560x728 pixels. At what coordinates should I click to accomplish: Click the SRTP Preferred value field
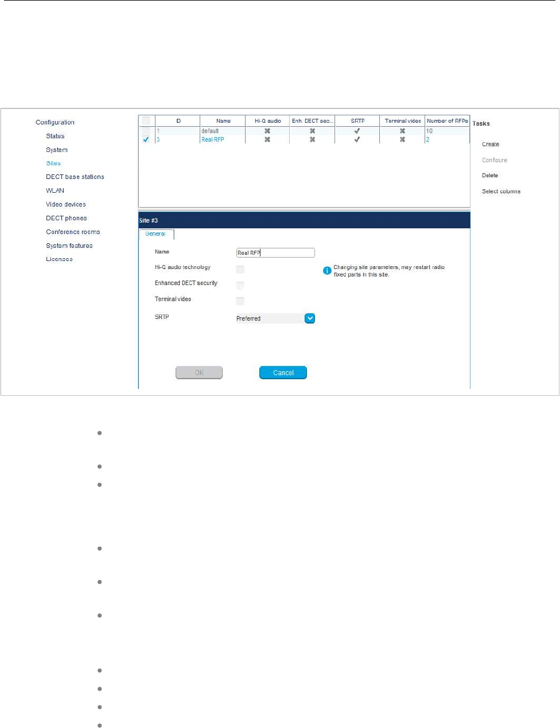(x=270, y=318)
